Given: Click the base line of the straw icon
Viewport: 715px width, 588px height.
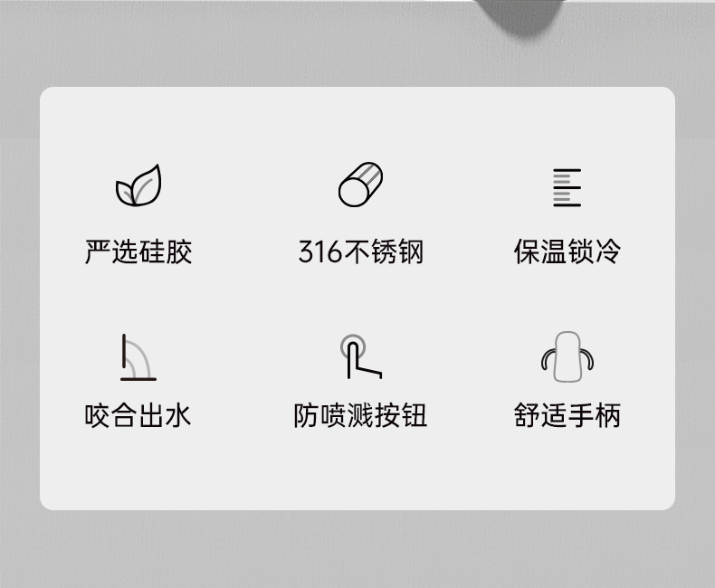Looking at the screenshot, I should click(x=138, y=379).
